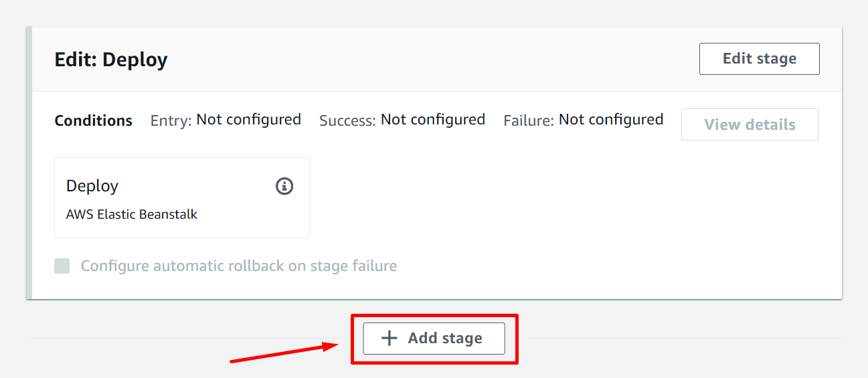The height and width of the screenshot is (378, 868).
Task: Click the Add stage button
Action: click(x=434, y=339)
